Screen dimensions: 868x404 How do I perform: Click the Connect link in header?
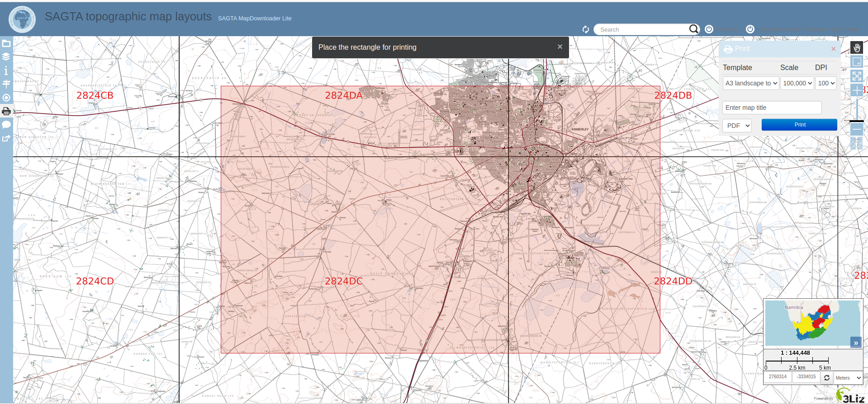[x=726, y=29]
